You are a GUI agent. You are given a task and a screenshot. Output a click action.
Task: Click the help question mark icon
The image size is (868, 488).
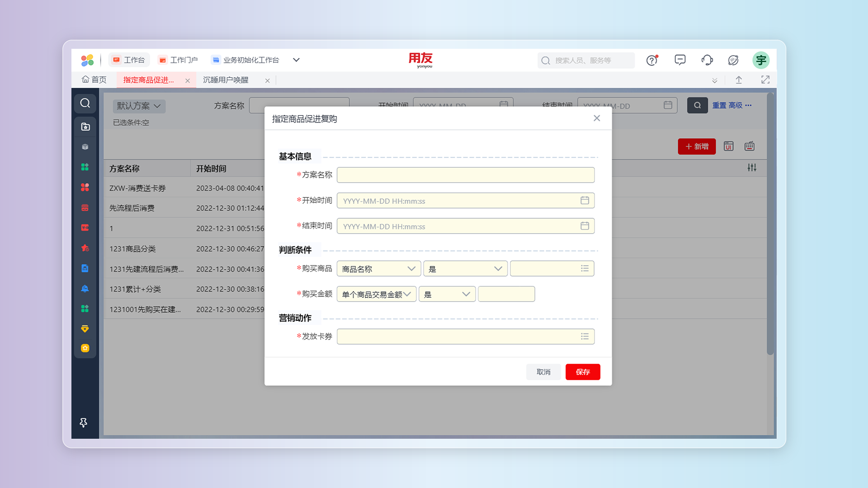click(x=651, y=60)
